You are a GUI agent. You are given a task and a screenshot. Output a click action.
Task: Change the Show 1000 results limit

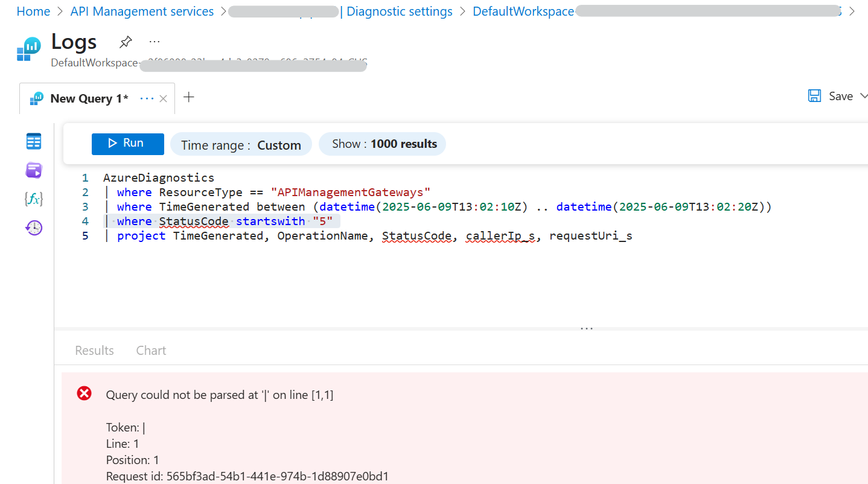[x=382, y=144]
